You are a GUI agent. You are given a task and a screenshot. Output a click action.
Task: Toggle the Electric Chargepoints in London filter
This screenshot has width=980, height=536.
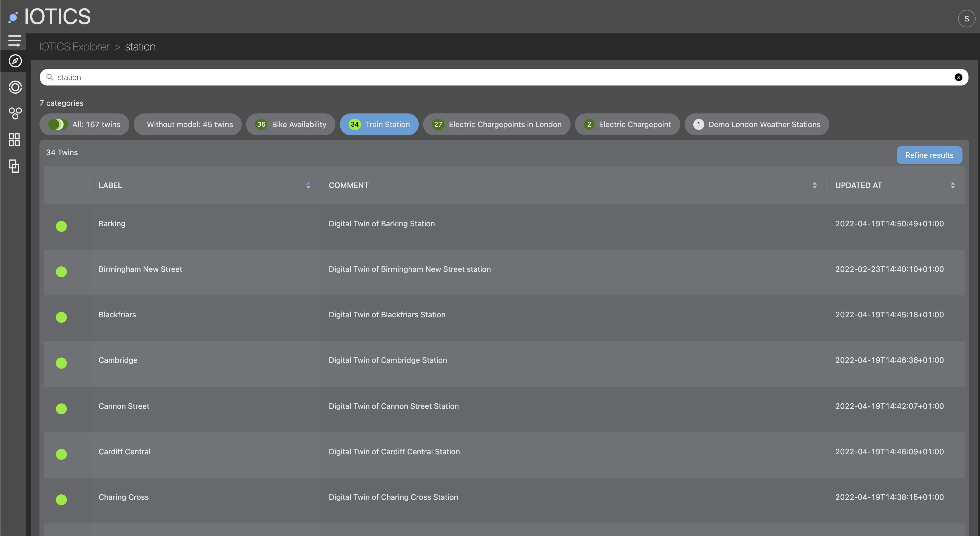[497, 124]
